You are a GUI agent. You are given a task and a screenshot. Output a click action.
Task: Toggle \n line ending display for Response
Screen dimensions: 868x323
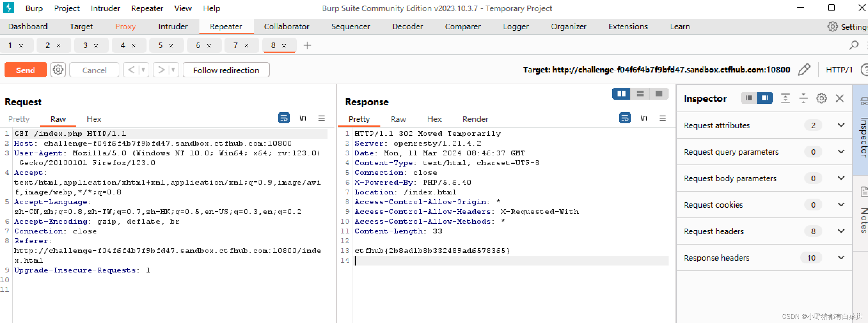coord(645,118)
